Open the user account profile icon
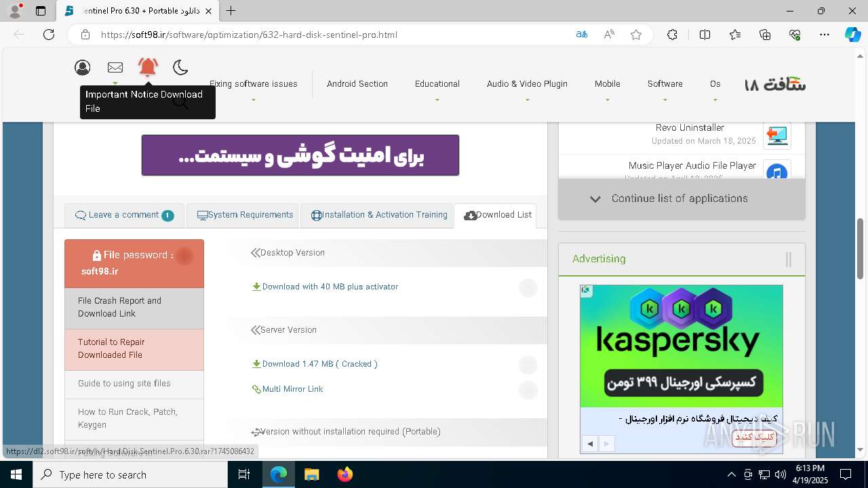Viewport: 868px width, 488px height. pos(83,67)
